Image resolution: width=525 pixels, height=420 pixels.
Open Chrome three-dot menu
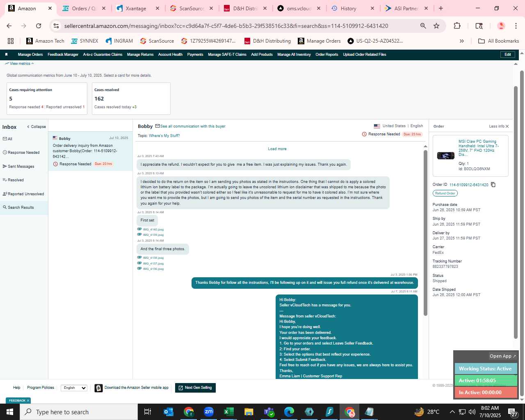516,26
